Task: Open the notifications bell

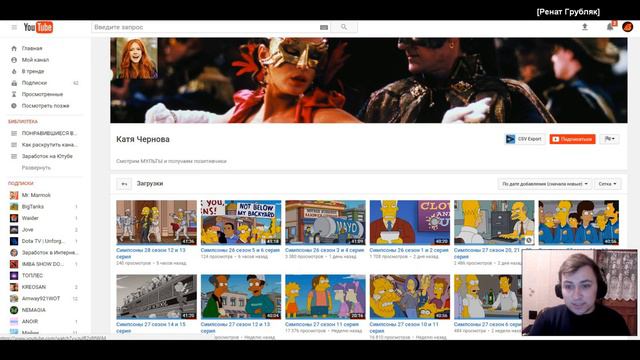Action: pos(610,27)
